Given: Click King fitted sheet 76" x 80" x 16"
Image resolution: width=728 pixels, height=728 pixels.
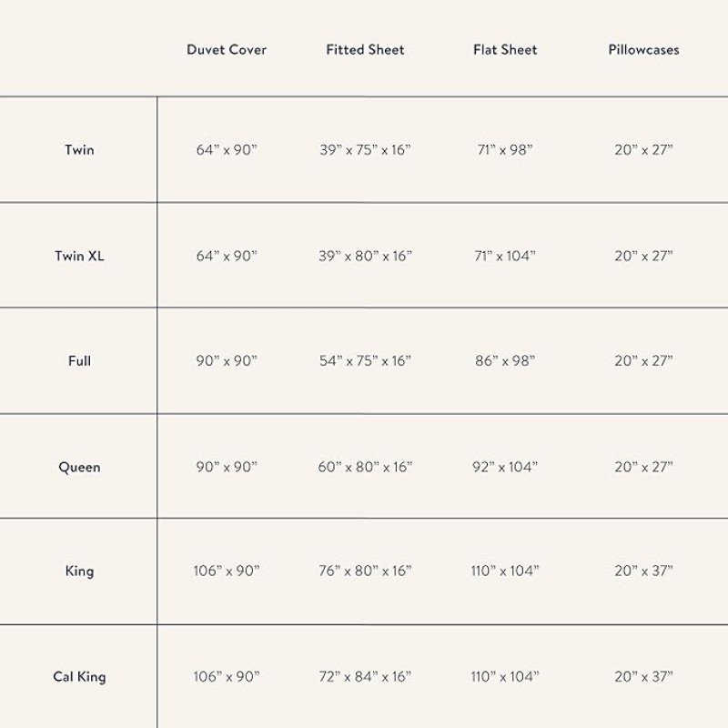Looking at the screenshot, I should coord(365,571).
